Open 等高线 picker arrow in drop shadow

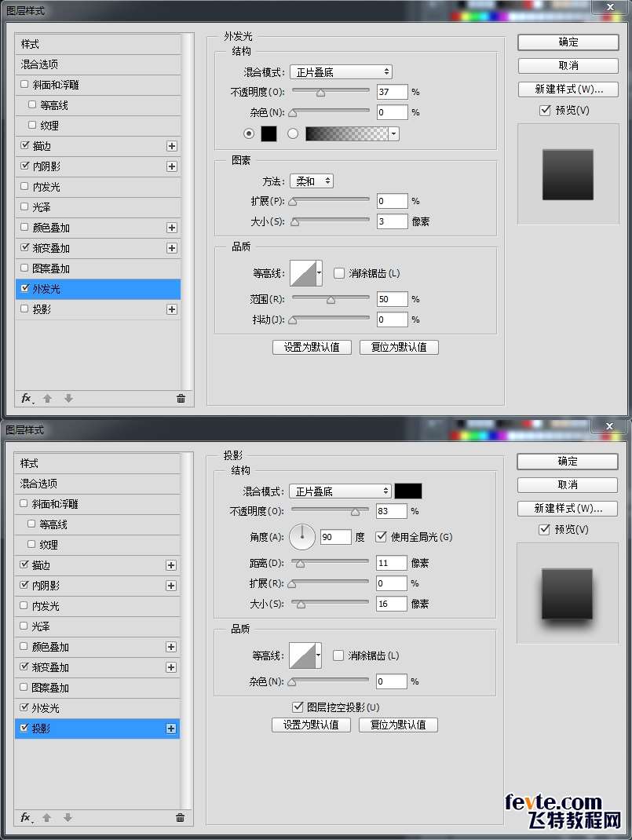(319, 656)
